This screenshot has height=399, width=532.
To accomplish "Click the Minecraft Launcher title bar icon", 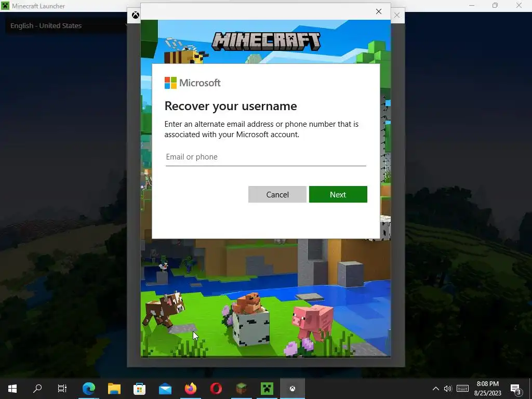I will pyautogui.click(x=5, y=6).
